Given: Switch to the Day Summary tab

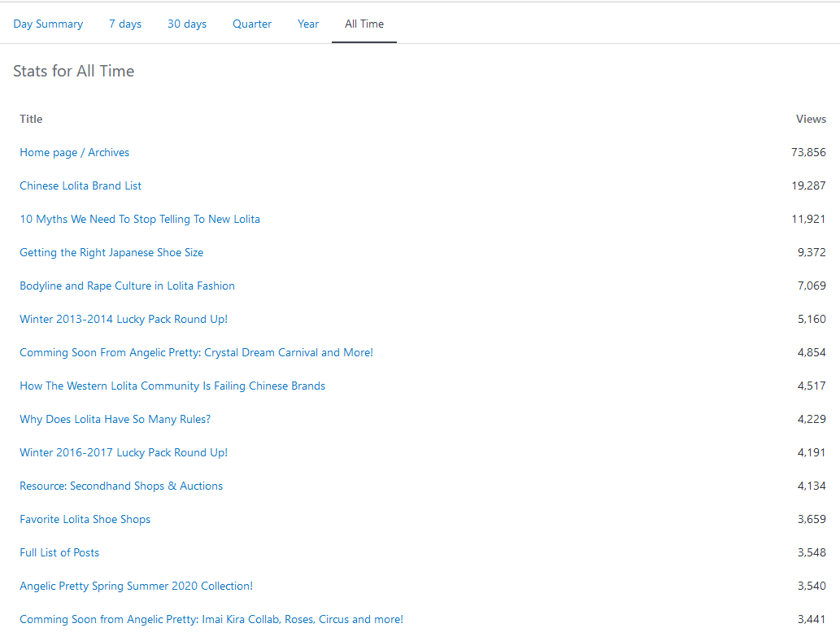Looking at the screenshot, I should [48, 24].
